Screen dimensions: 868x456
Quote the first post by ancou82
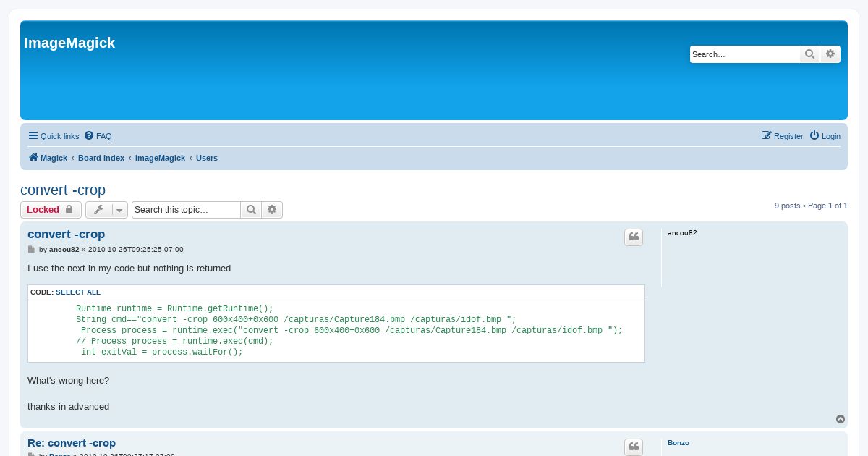point(634,237)
